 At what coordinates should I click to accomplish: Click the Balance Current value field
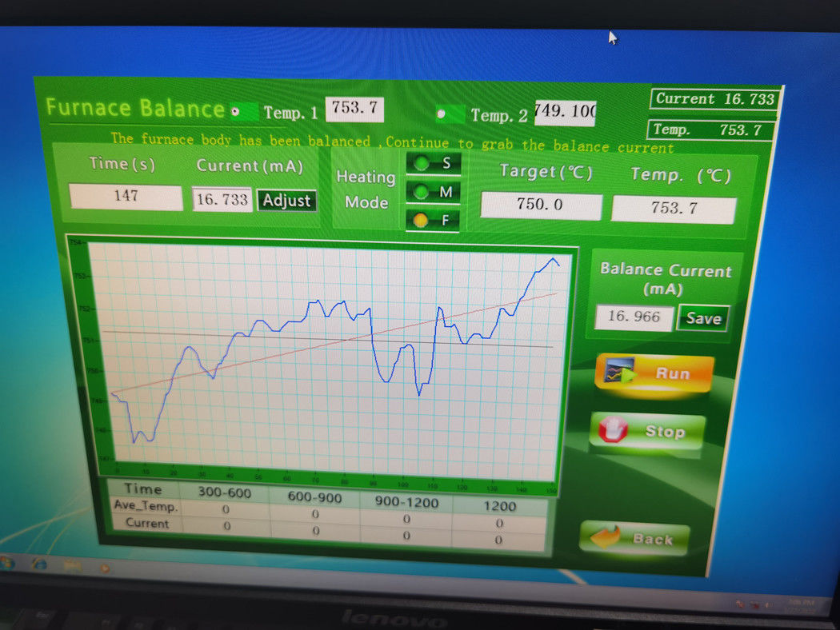pyautogui.click(x=634, y=317)
